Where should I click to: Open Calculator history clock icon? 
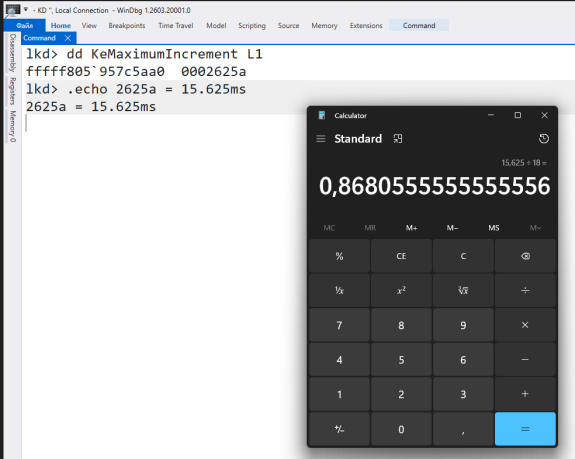(543, 139)
